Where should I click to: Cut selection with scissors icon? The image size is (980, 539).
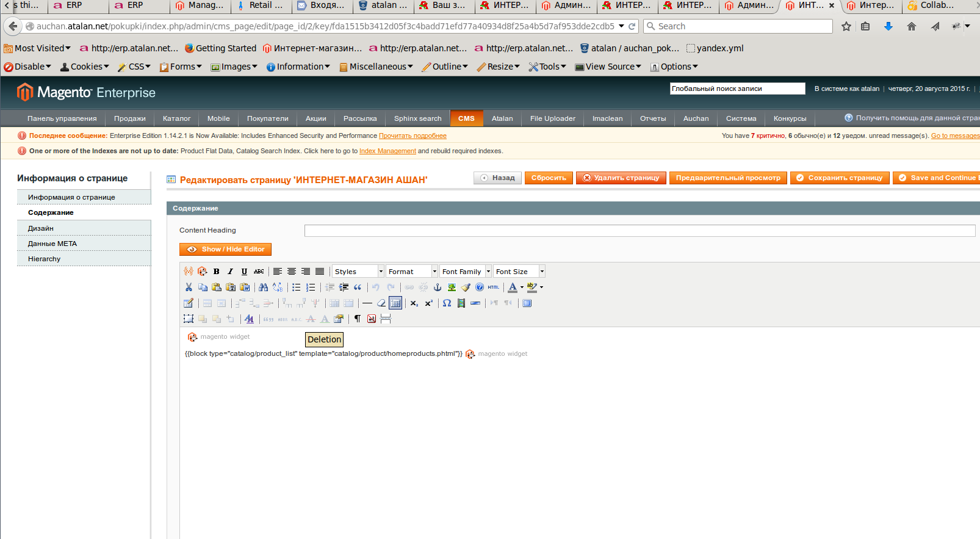coord(189,287)
